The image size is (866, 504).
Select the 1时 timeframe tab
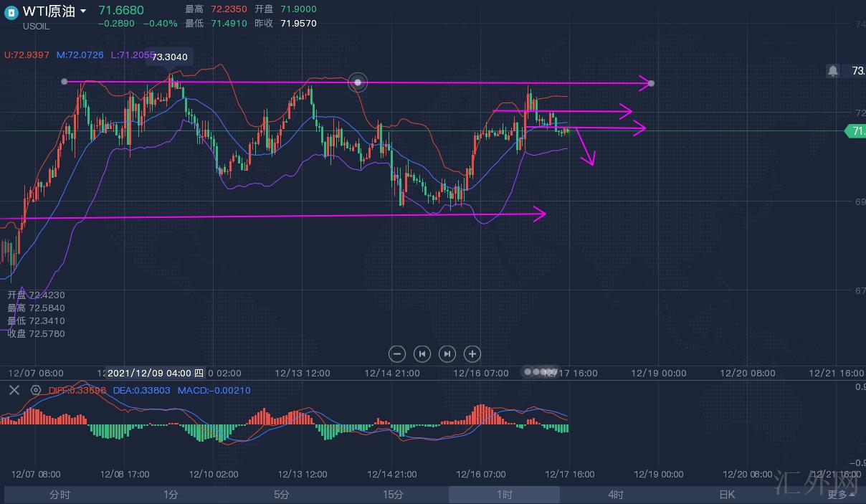pyautogui.click(x=504, y=495)
